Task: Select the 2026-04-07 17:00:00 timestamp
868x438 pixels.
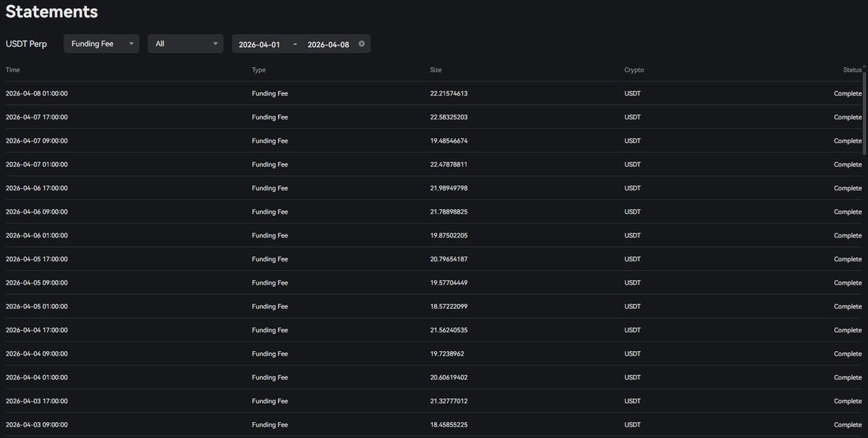Action: [x=36, y=117]
